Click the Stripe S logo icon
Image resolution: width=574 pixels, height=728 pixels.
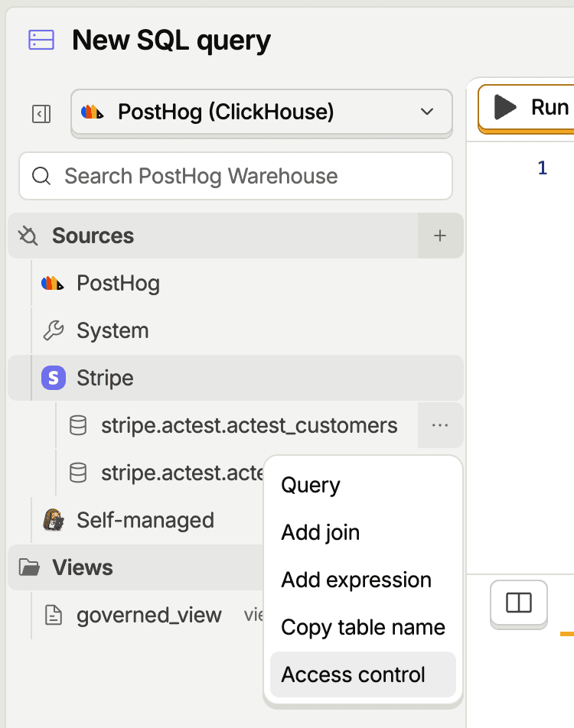54,378
